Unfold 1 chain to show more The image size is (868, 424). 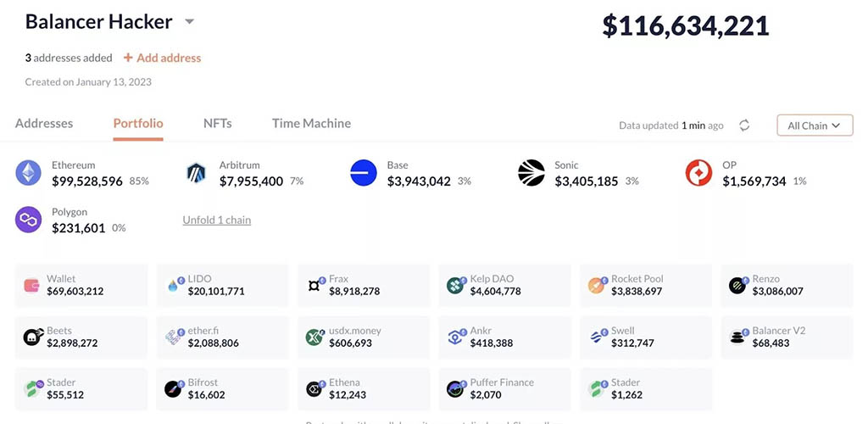coord(216,220)
